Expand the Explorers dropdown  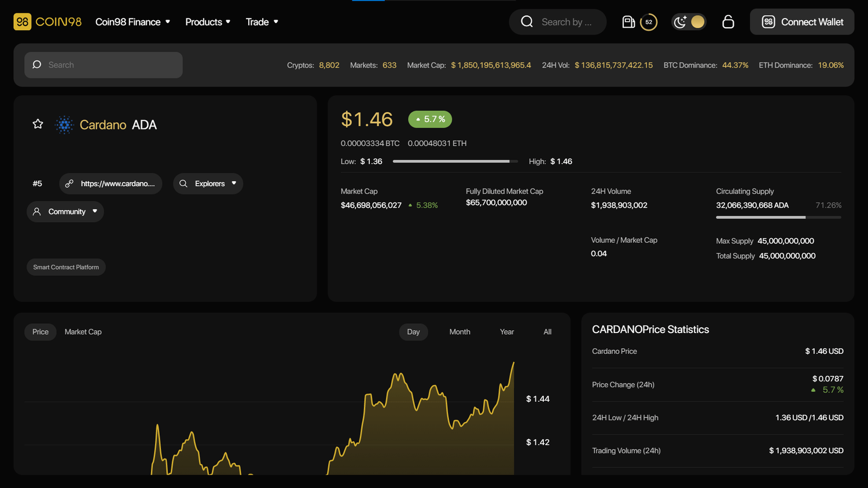(x=208, y=184)
